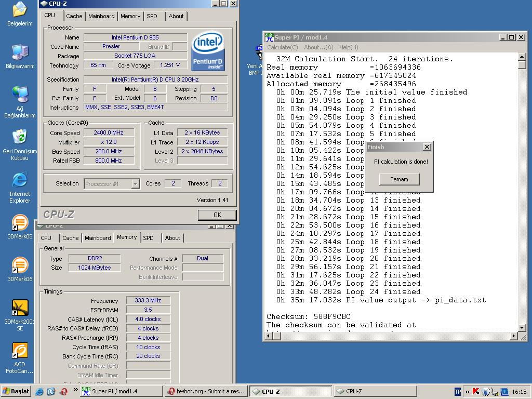The image size is (532, 399).
Task: Click the network connection tray icon
Action: 495,392
